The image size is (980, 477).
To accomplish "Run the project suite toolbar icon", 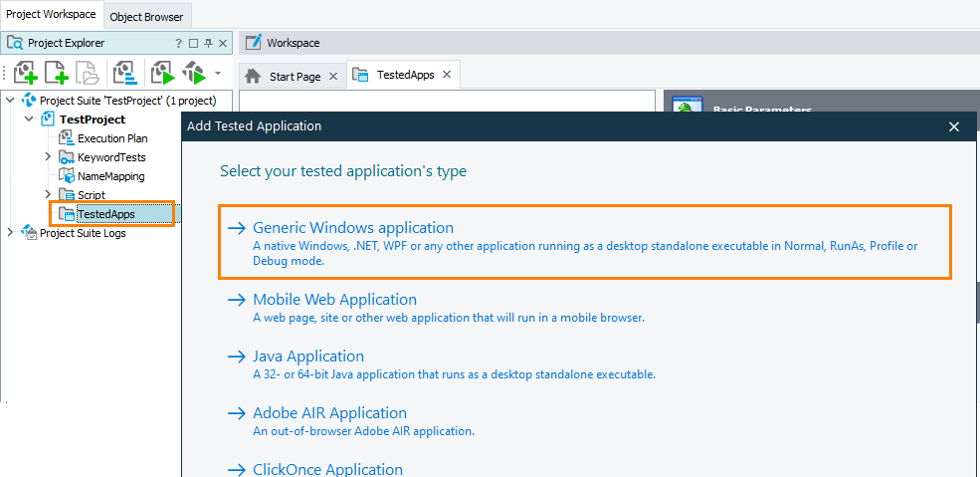I will [x=193, y=74].
